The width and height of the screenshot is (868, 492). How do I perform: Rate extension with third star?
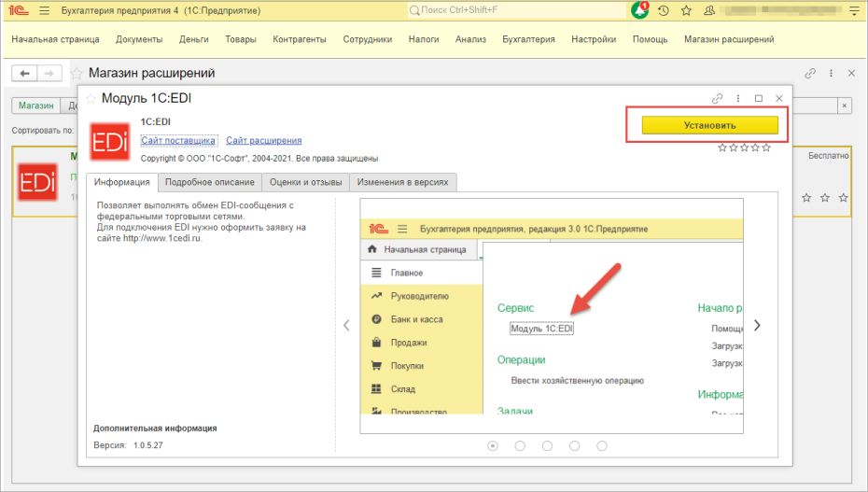pyautogui.click(x=744, y=148)
